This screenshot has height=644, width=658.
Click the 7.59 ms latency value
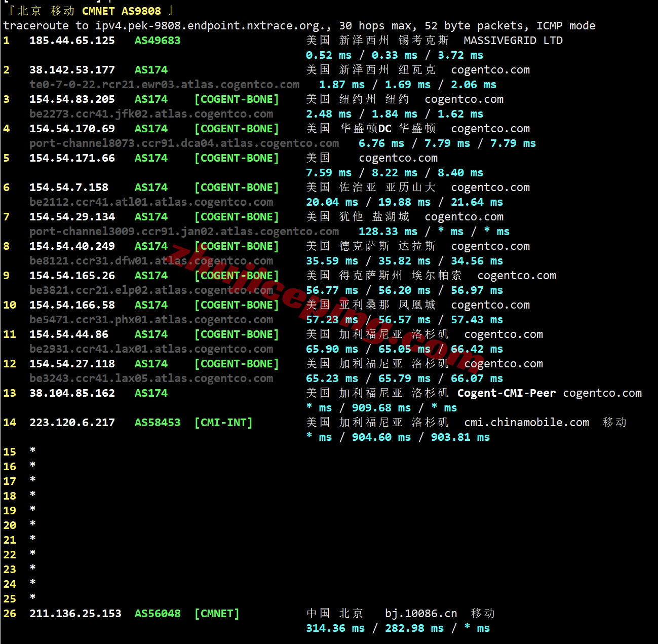(x=329, y=173)
